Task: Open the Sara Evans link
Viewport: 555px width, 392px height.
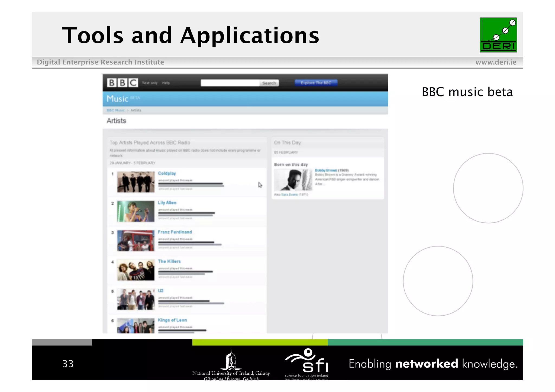Action: click(289, 195)
